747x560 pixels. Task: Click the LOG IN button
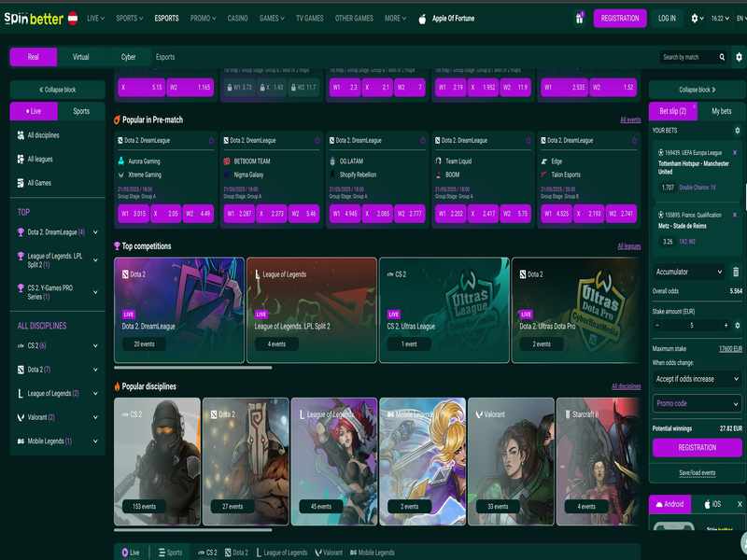pyautogui.click(x=667, y=18)
